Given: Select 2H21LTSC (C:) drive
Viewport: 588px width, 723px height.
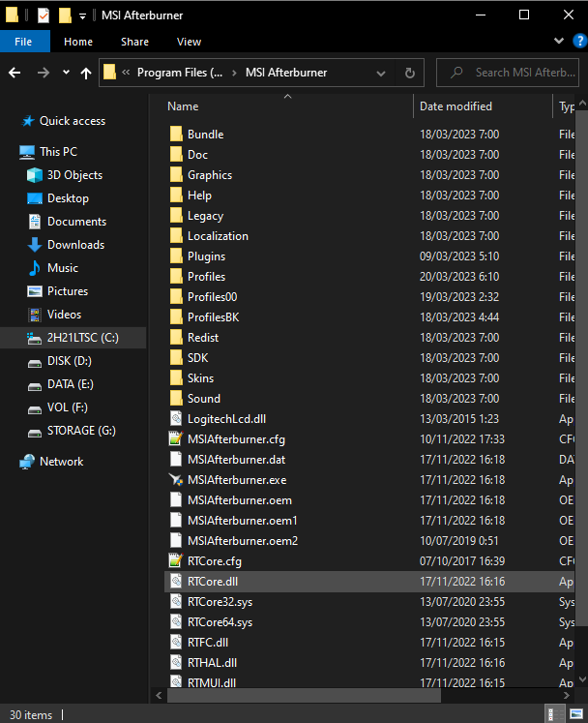Looking at the screenshot, I should tap(73, 338).
